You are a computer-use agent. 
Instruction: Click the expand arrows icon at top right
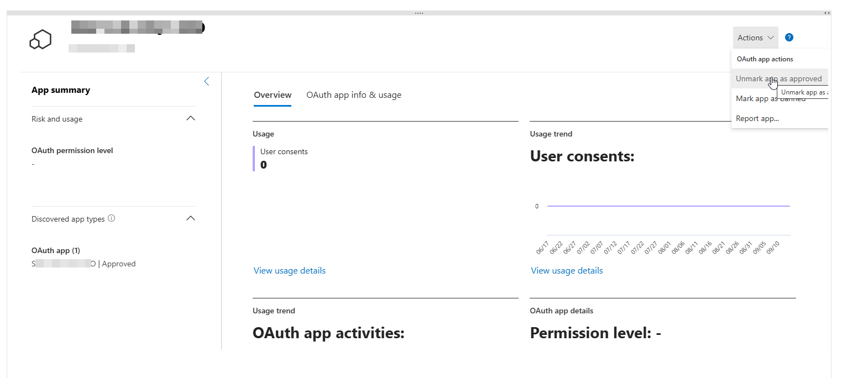pos(827,13)
